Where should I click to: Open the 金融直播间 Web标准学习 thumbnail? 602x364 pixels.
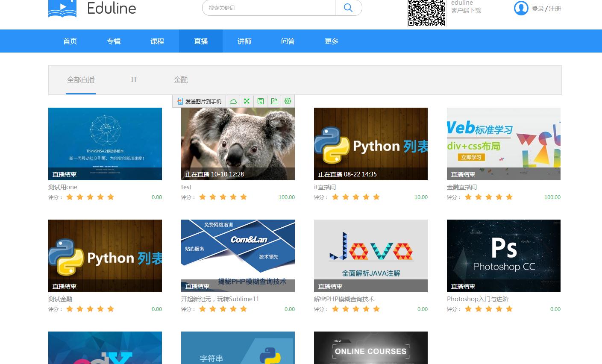(x=504, y=144)
